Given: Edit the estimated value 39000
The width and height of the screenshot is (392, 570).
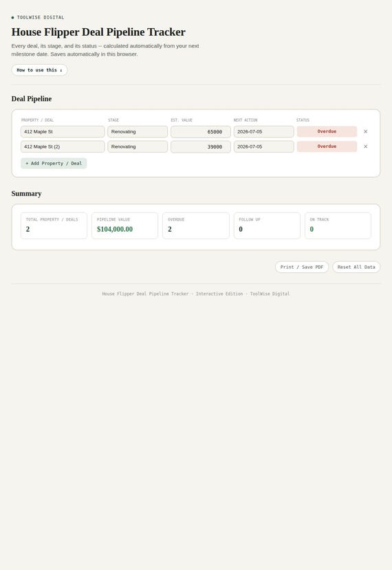Looking at the screenshot, I should (201, 147).
